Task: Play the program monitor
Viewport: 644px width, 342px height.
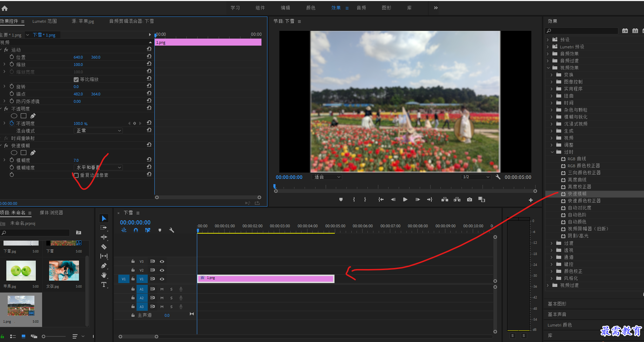Action: click(x=405, y=200)
